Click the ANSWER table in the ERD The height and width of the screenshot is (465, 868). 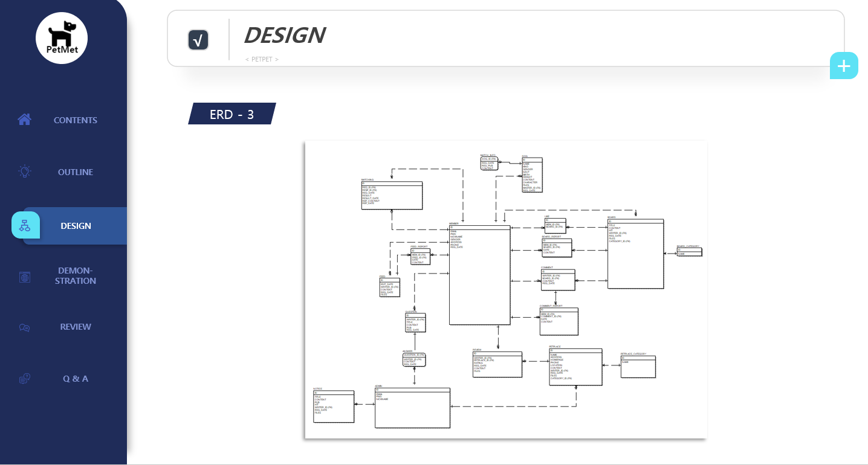coord(415,360)
